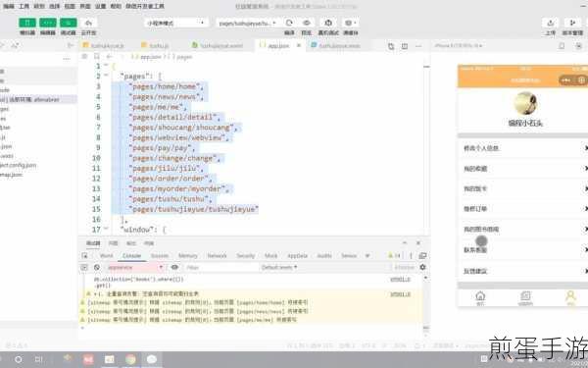
Task: Click the dock/undock devtools icon
Action: click(x=422, y=256)
